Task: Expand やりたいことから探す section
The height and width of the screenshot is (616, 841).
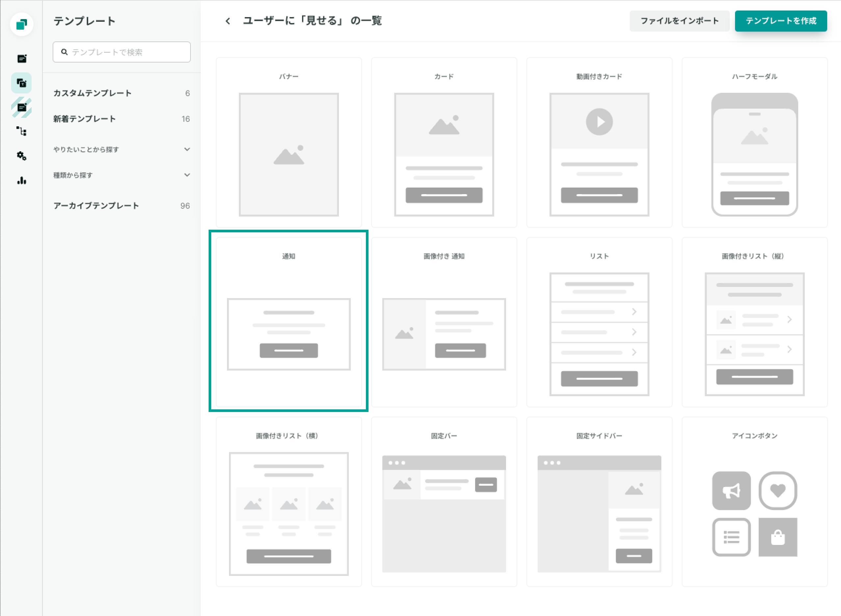Action: 121,149
